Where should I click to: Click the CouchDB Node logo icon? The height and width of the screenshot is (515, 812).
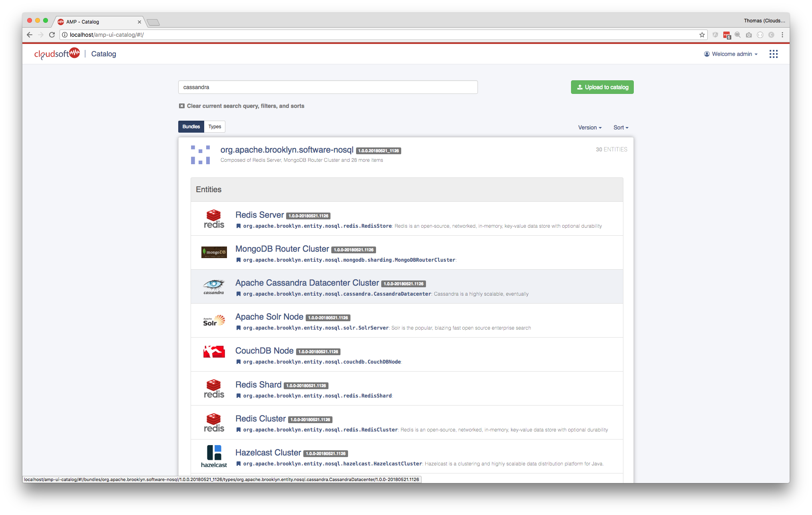click(x=214, y=352)
